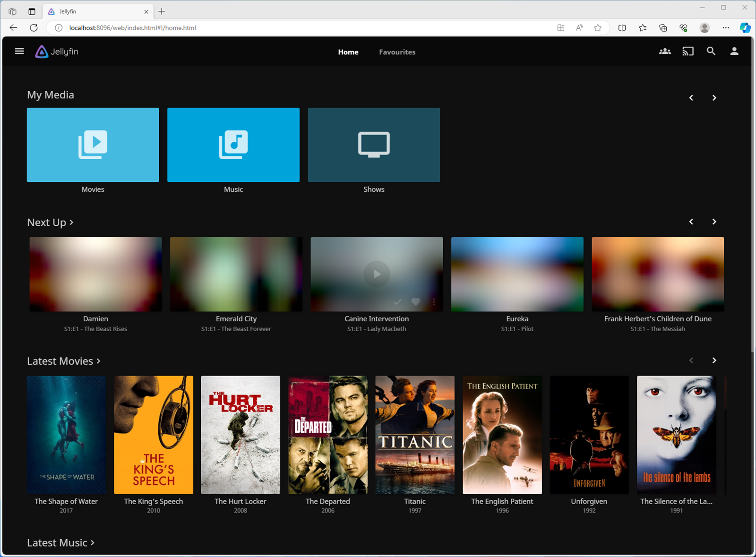Add this page to browser favorites star
This screenshot has width=756, height=557.
pyautogui.click(x=598, y=28)
